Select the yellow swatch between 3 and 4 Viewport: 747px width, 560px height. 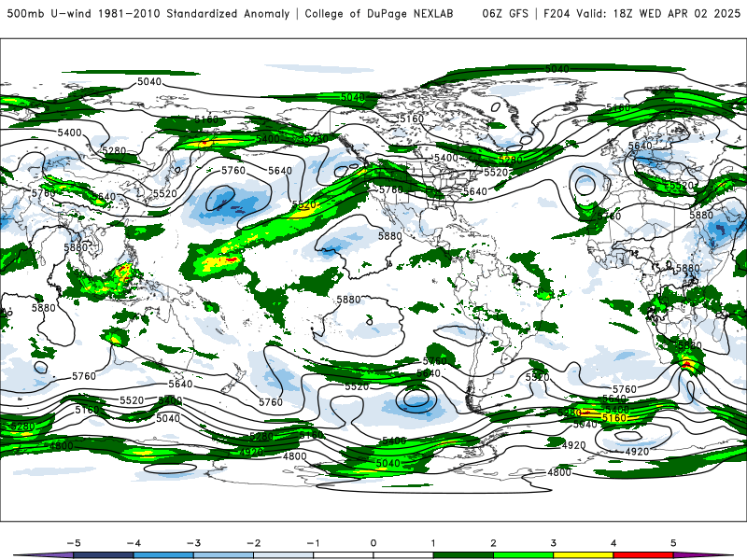pyautogui.click(x=583, y=555)
